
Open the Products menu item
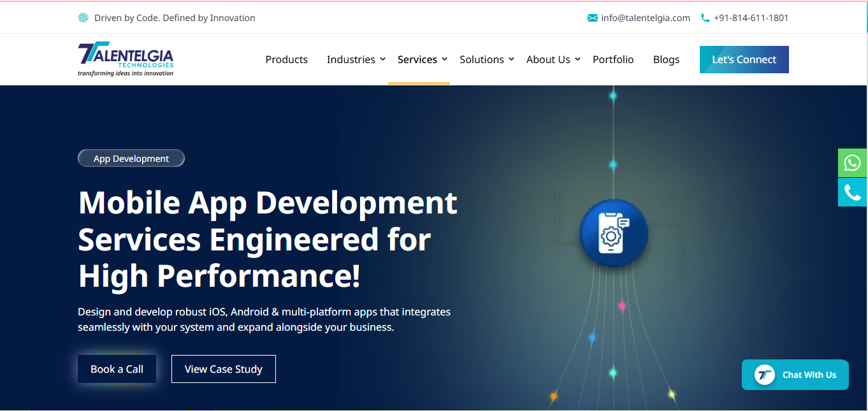[x=287, y=59]
